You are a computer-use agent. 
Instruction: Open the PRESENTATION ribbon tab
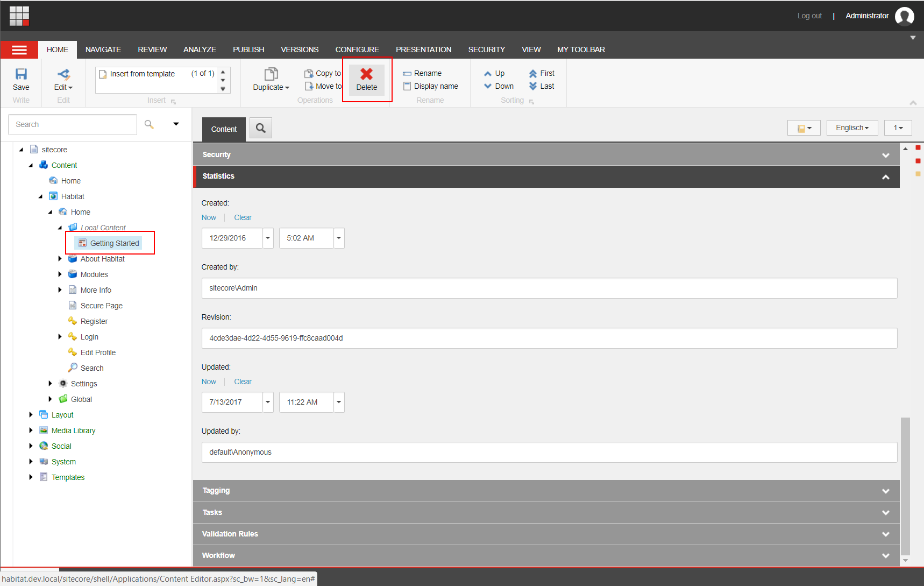coord(424,50)
